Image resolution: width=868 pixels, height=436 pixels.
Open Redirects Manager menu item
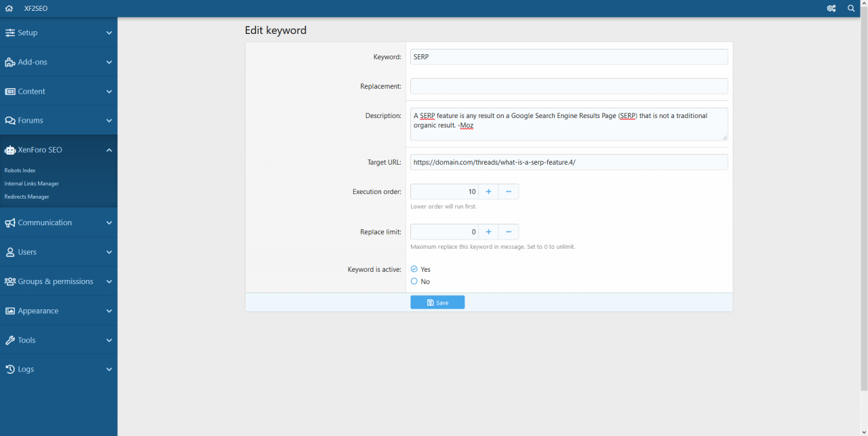coord(26,197)
